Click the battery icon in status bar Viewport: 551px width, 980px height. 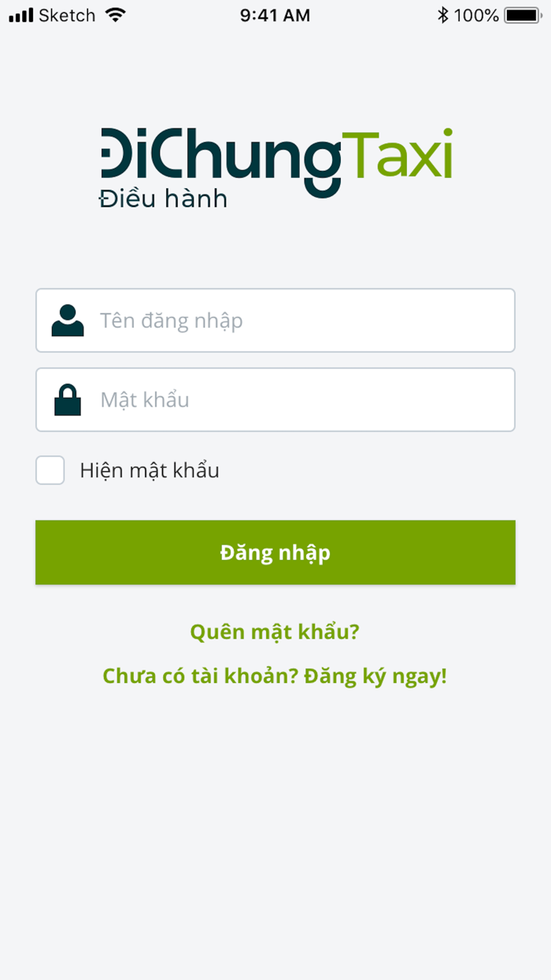point(523,13)
